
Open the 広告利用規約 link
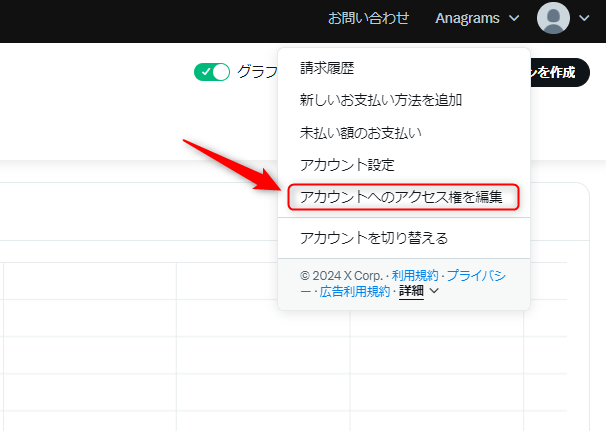[354, 291]
